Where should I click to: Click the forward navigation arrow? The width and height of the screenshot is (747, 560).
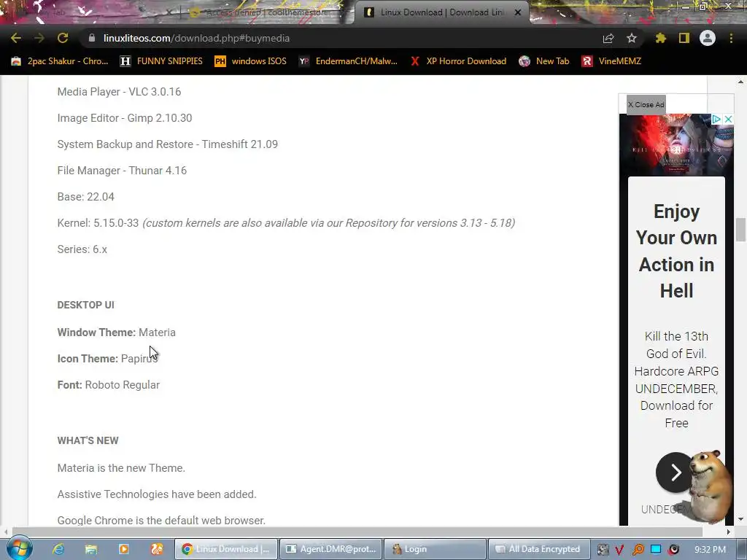pos(39,38)
